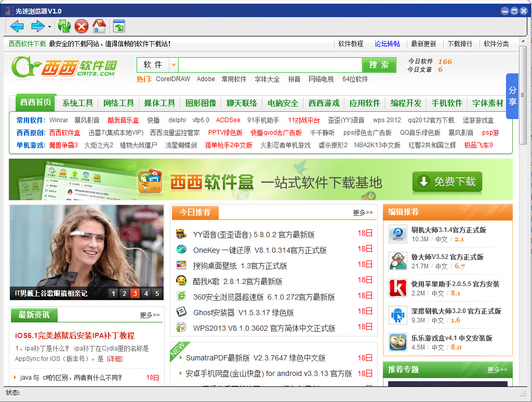This screenshot has width=532, height=402.
Task: Select slide 3 on the photo carousel
Action: tap(136, 293)
